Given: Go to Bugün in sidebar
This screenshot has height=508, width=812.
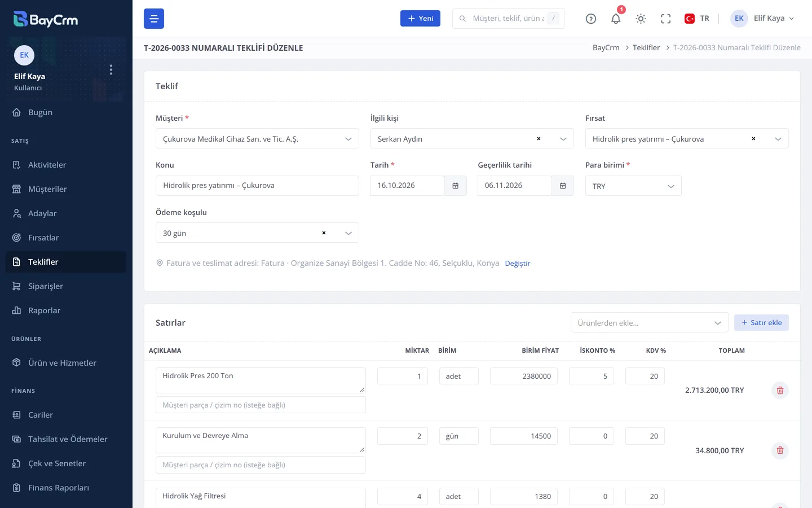Looking at the screenshot, I should [x=66, y=112].
